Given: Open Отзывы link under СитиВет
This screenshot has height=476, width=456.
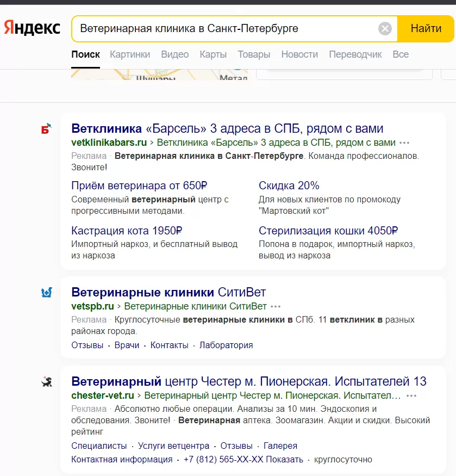Looking at the screenshot, I should point(87,345).
